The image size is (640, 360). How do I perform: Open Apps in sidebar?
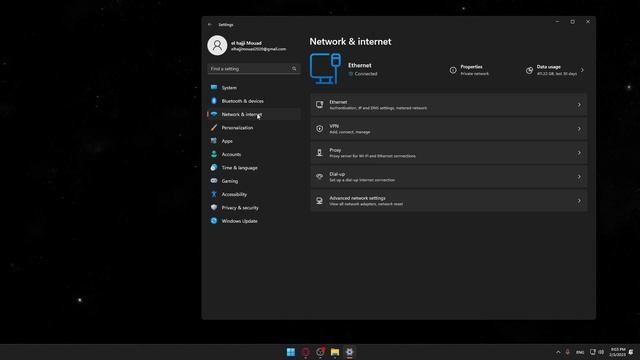254,141
